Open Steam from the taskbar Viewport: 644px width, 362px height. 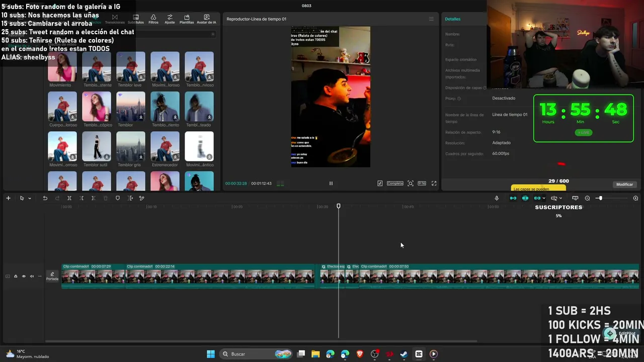pyautogui.click(x=404, y=354)
